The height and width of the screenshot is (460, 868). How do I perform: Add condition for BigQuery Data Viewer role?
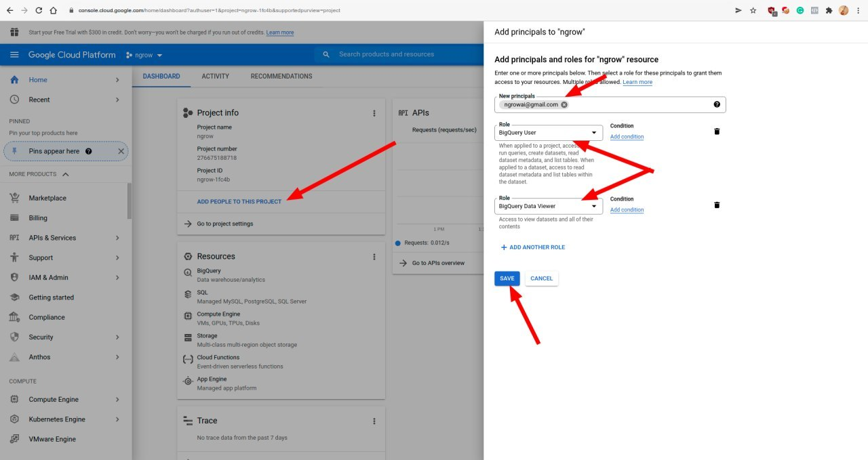coord(627,210)
